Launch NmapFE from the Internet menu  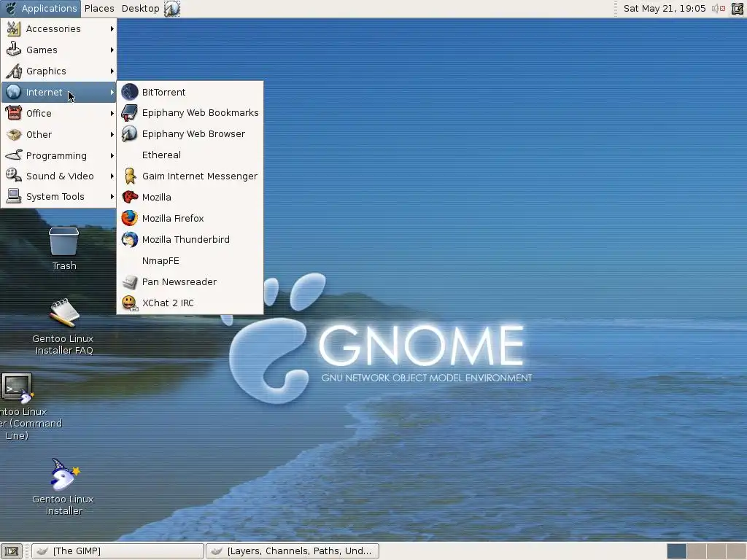190,261
